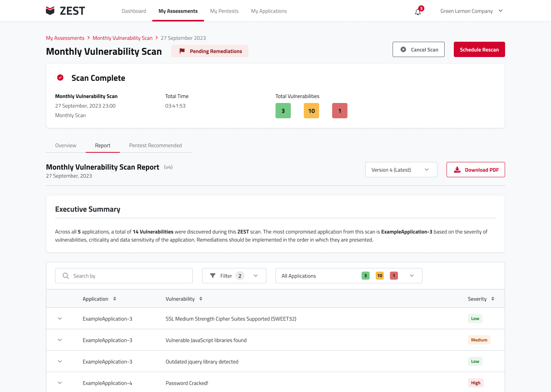Screen dimensions: 551x392
Task: Expand the Password Cracked row
Action: tap(60, 383)
